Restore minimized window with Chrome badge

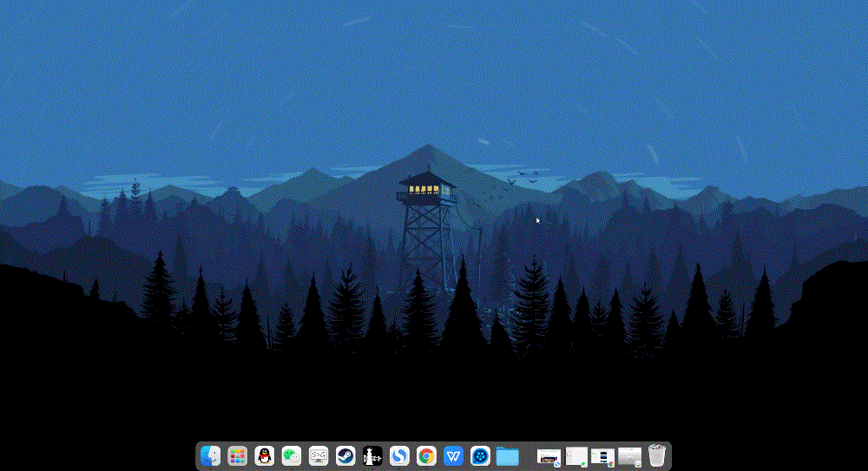pos(603,457)
